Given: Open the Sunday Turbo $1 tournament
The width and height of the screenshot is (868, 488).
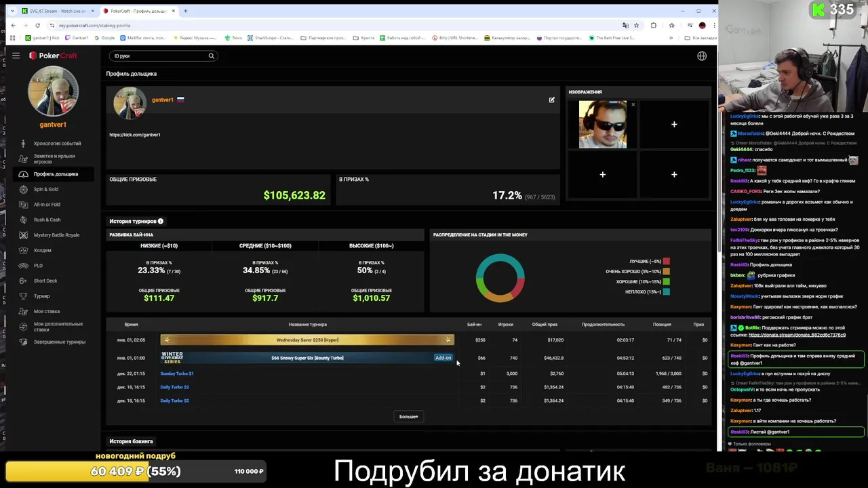Looking at the screenshot, I should point(177,373).
